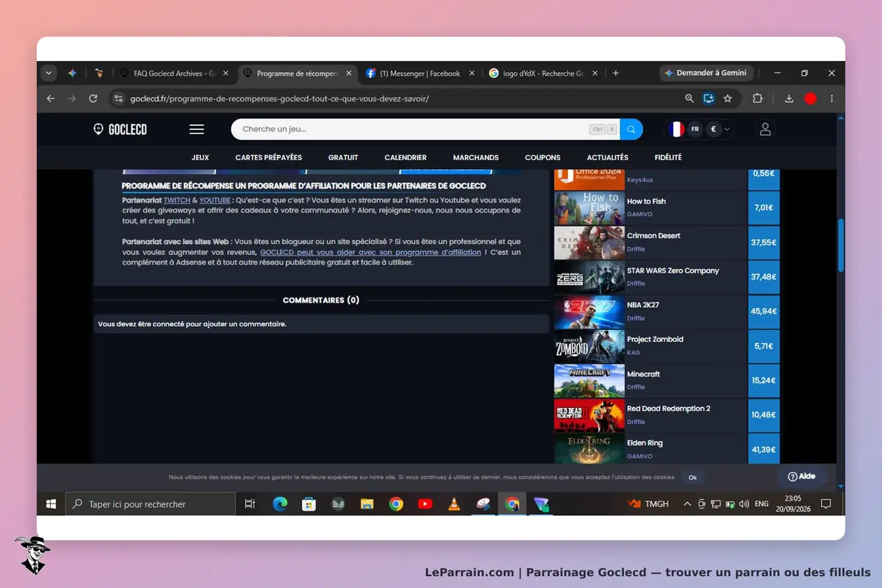Viewport: 882px width, 588px height.
Task: Click the Windows Start button
Action: click(51, 504)
